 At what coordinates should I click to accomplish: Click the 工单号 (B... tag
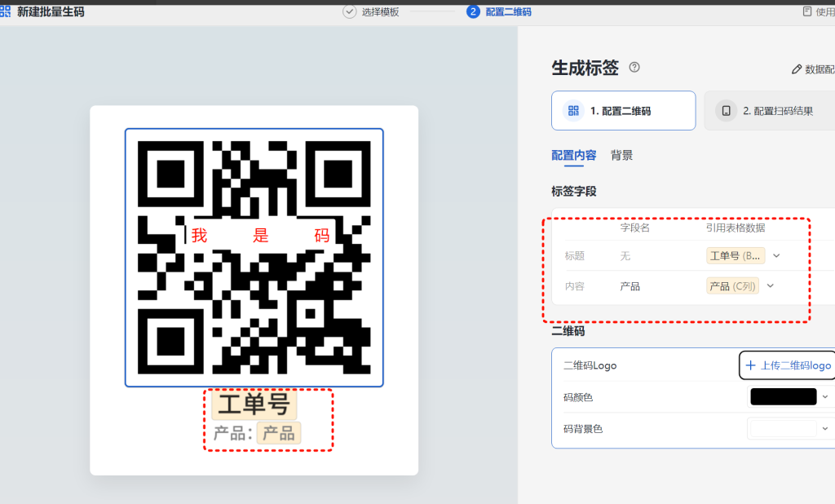tap(736, 256)
